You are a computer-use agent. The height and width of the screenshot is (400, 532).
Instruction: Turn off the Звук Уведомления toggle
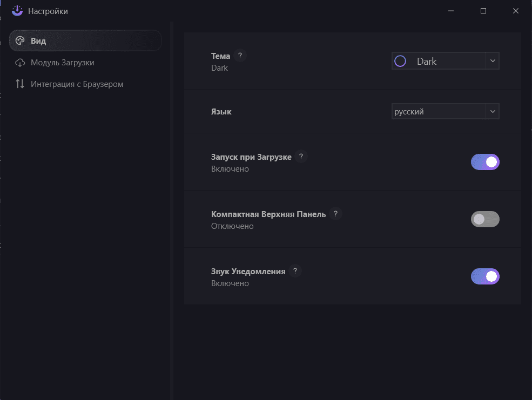485,276
